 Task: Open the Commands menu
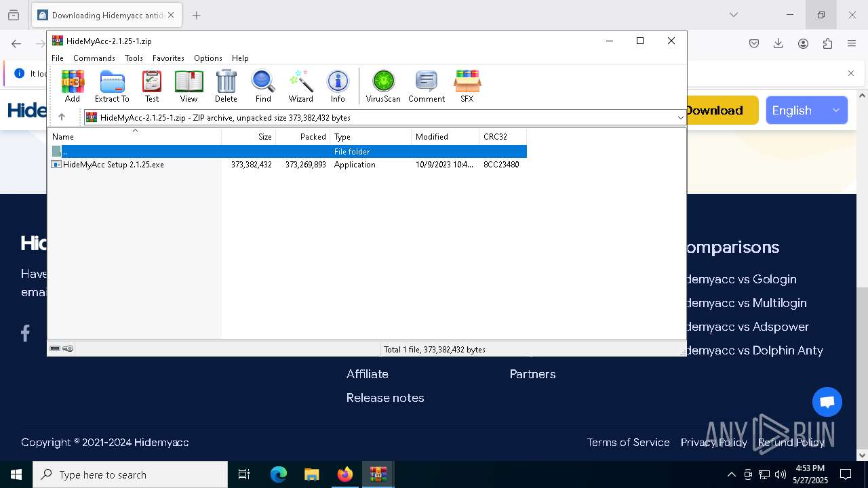click(94, 58)
